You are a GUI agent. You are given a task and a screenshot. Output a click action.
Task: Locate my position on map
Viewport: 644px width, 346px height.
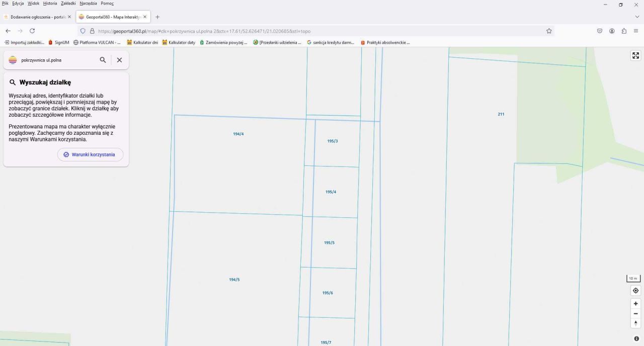pos(635,291)
